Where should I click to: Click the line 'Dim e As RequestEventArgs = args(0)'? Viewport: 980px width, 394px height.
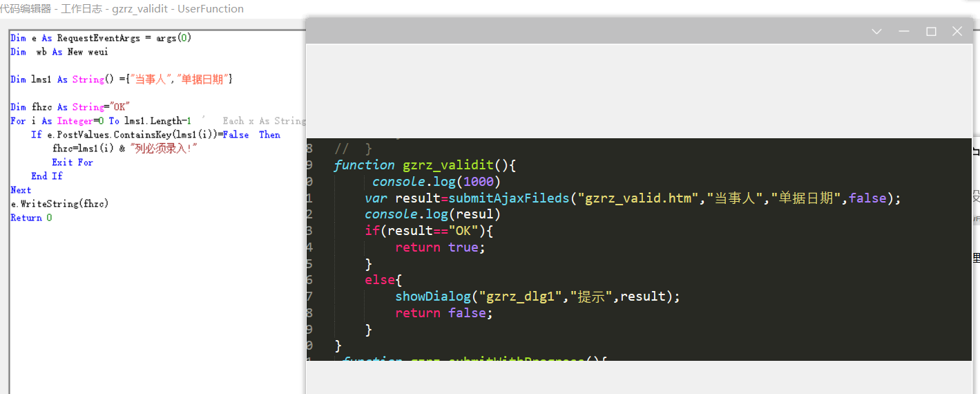click(x=101, y=38)
